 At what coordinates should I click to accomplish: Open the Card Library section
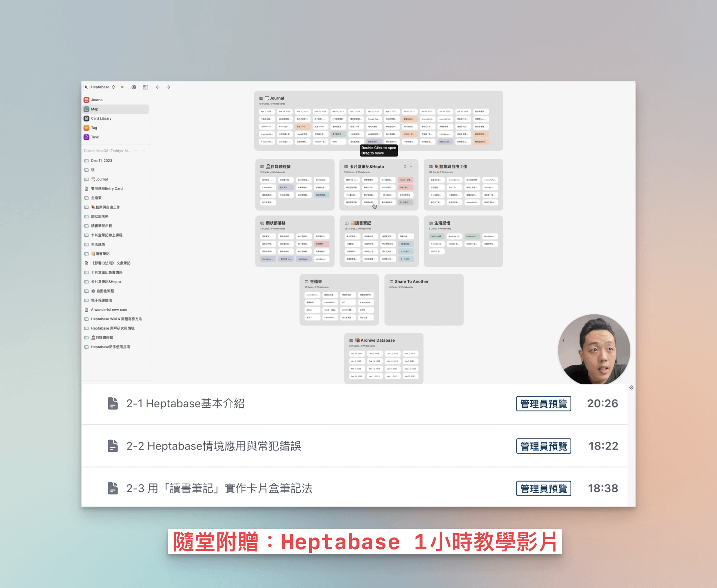point(101,118)
